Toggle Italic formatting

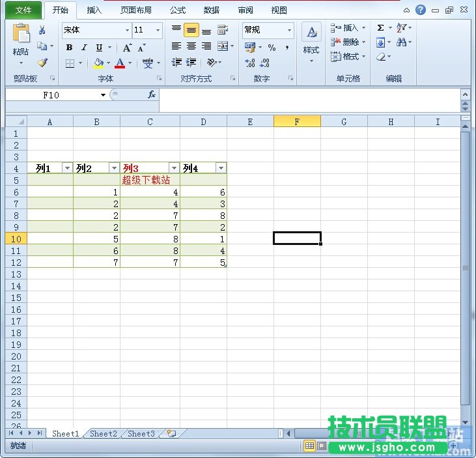[84, 48]
